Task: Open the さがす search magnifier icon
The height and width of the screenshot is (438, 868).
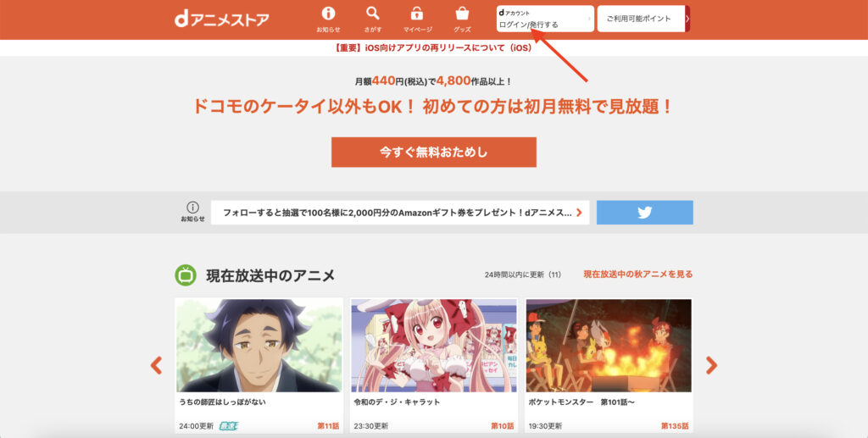Action: tap(373, 14)
